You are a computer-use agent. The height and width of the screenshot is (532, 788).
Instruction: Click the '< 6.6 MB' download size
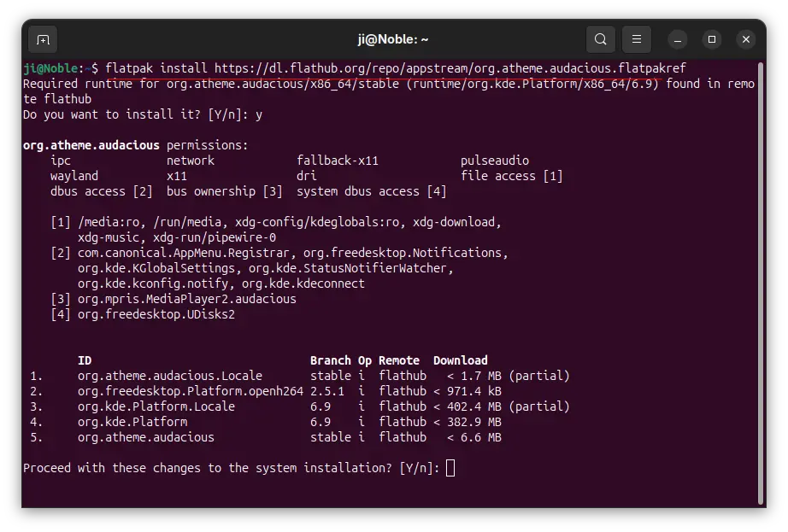tap(473, 438)
